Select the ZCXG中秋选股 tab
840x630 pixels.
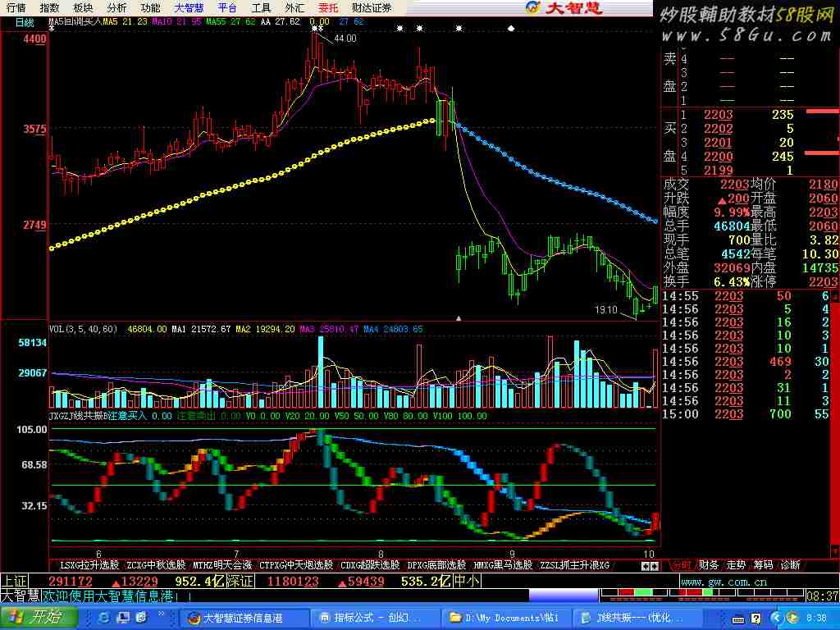point(156,564)
